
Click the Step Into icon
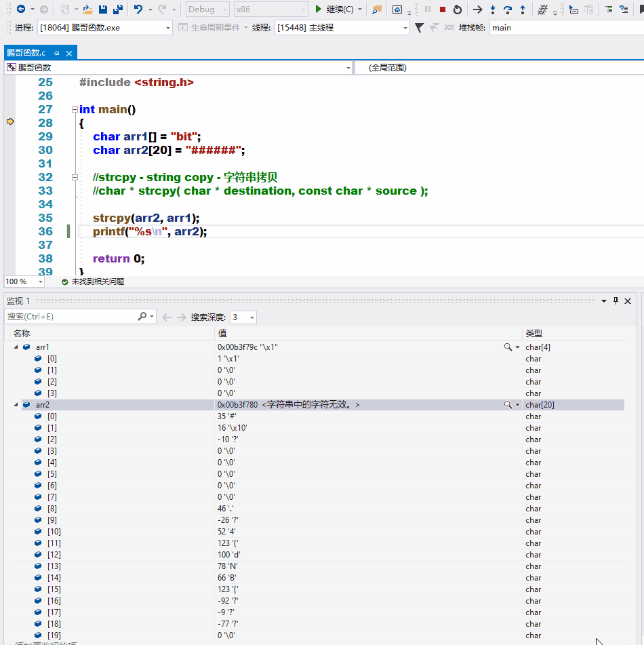pos(493,9)
